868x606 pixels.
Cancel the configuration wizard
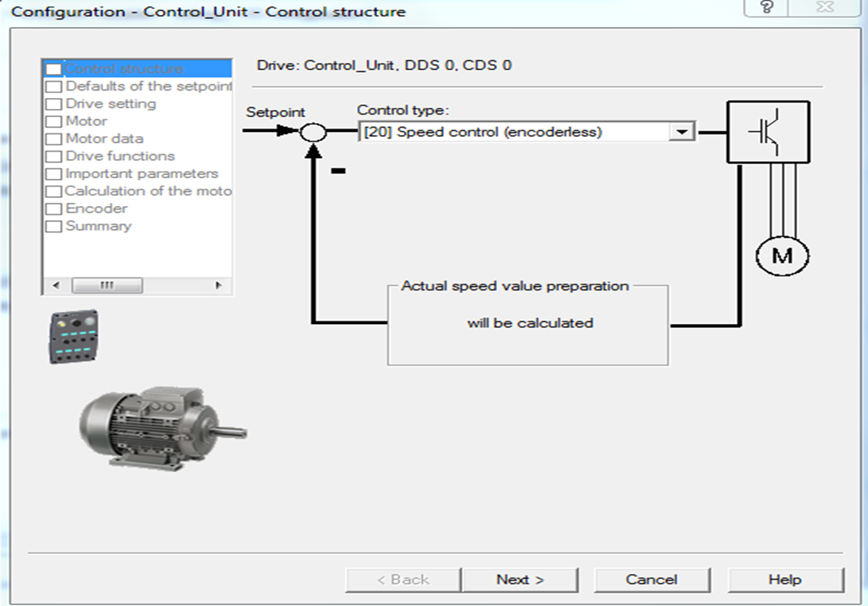pos(651,580)
